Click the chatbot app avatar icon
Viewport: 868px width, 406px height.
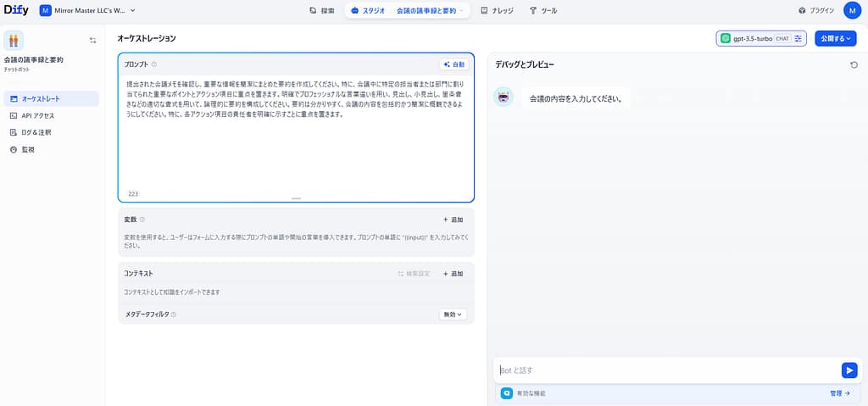pos(14,40)
